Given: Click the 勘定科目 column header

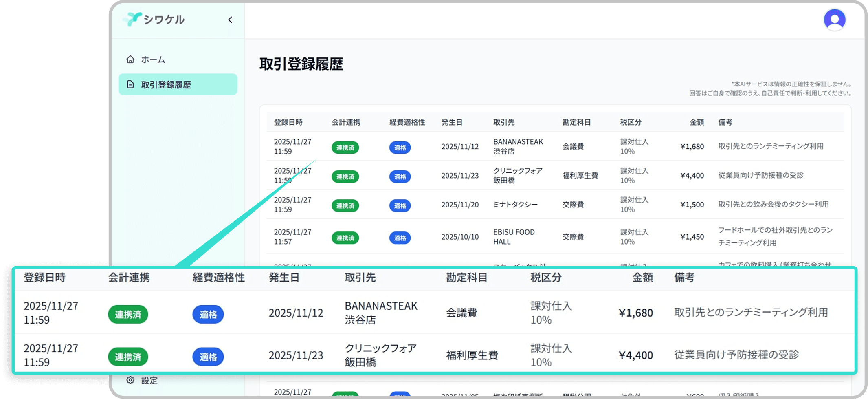Looking at the screenshot, I should click(x=576, y=122).
